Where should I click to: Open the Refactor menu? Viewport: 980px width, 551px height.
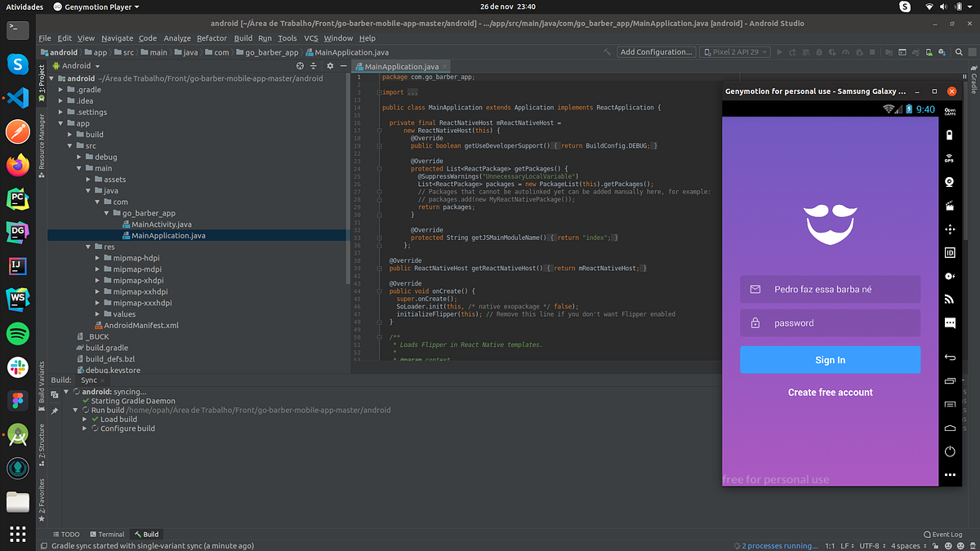[212, 38]
